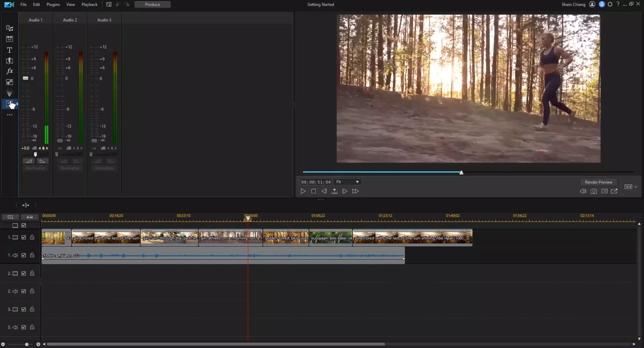
Task: Click the Render Preview button
Action: coord(598,182)
